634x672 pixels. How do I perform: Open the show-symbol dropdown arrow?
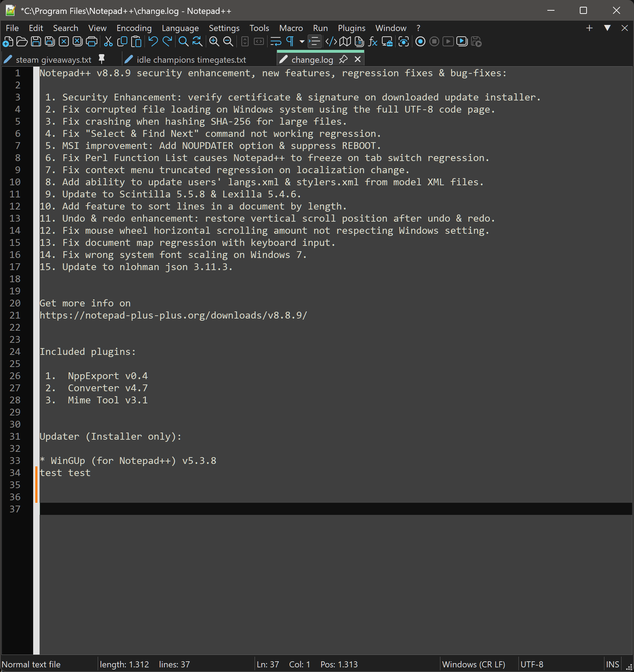[x=302, y=42]
